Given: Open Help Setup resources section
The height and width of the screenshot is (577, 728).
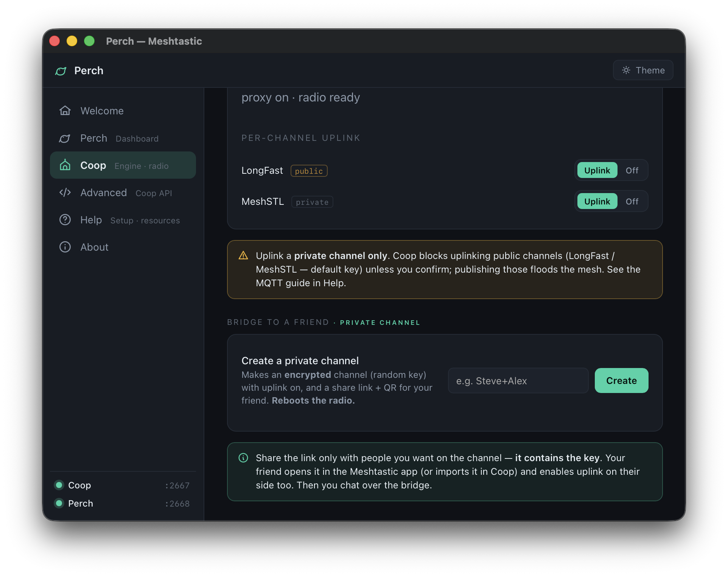Looking at the screenshot, I should pos(123,220).
